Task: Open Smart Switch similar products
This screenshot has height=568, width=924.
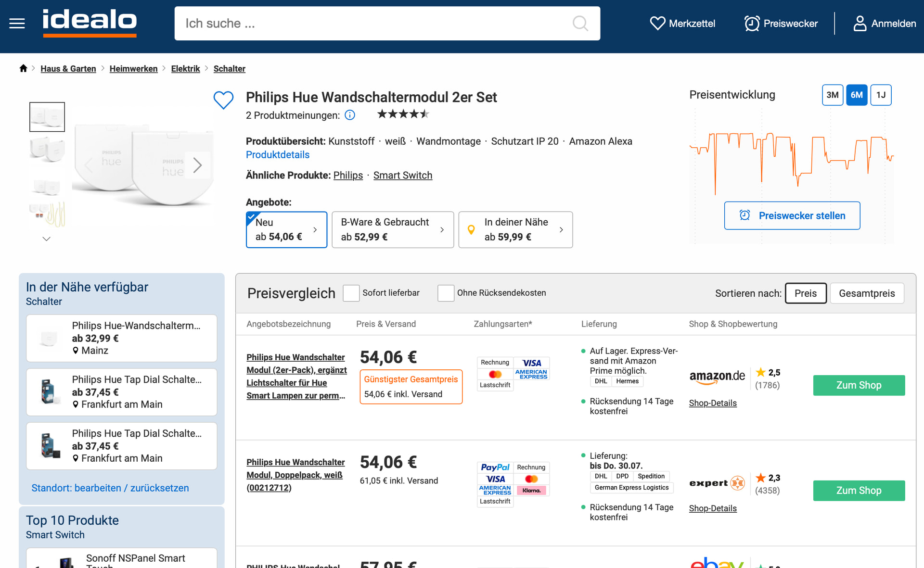Action: coord(403,176)
